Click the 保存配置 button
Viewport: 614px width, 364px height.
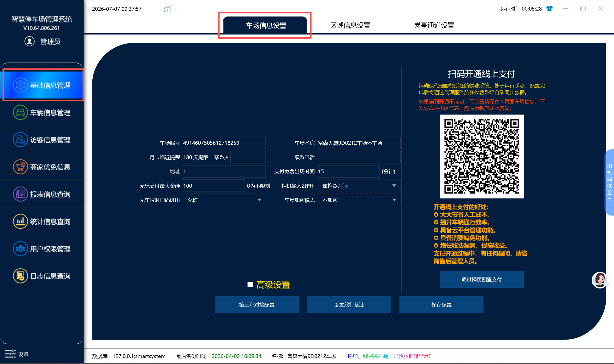[441, 305]
